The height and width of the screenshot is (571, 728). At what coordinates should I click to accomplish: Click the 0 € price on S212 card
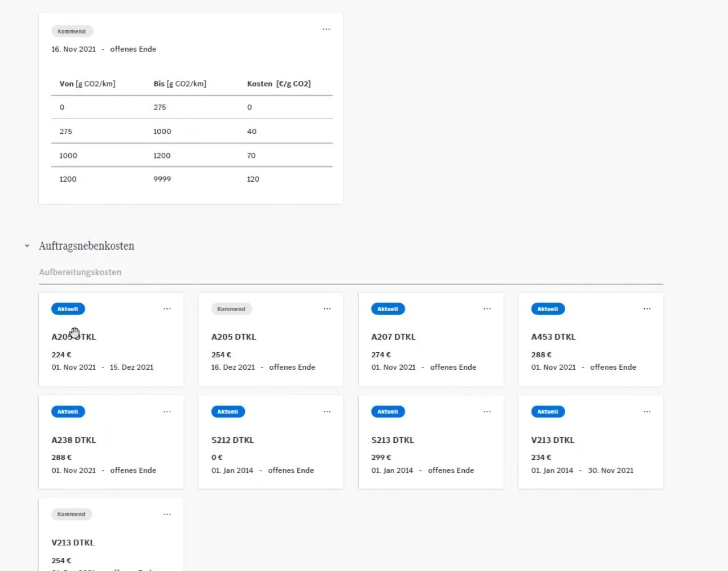(x=217, y=457)
